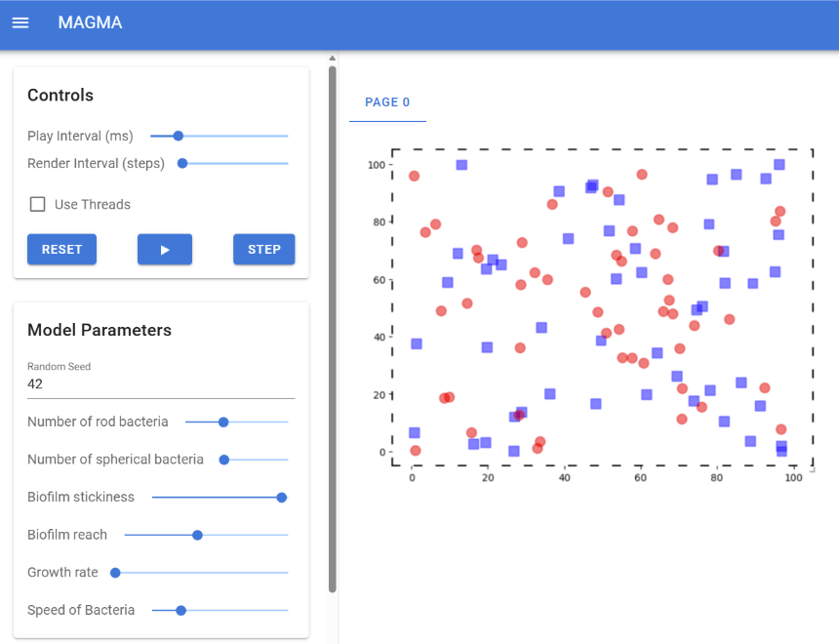
Task: Click the Biofilm stickiness slider handle
Action: tap(282, 497)
